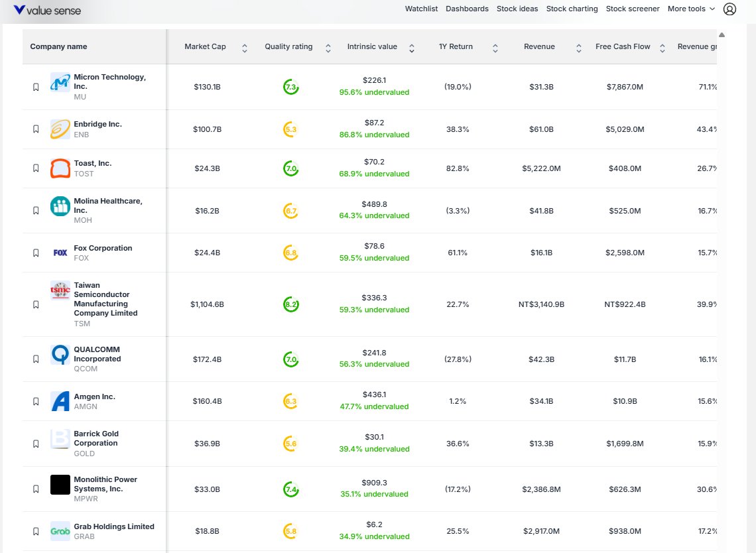Click Barrick Gold Corporation logo
This screenshot has height=553, width=756.
tap(60, 439)
